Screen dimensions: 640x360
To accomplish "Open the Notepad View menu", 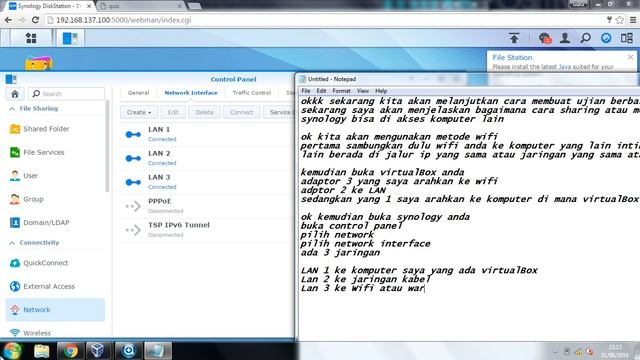I will point(362,91).
